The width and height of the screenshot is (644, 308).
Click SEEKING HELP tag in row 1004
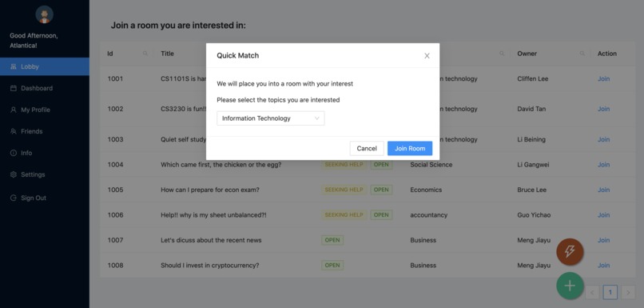[344, 165]
